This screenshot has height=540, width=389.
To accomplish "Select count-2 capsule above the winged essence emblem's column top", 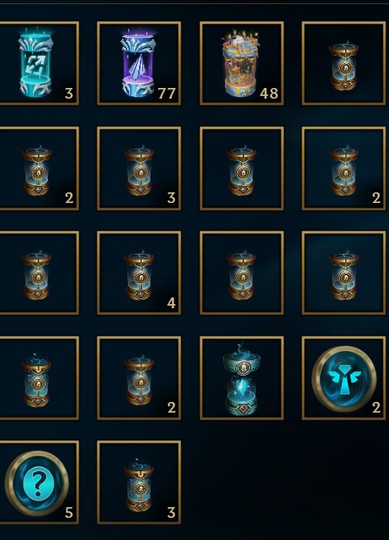I will (344, 168).
